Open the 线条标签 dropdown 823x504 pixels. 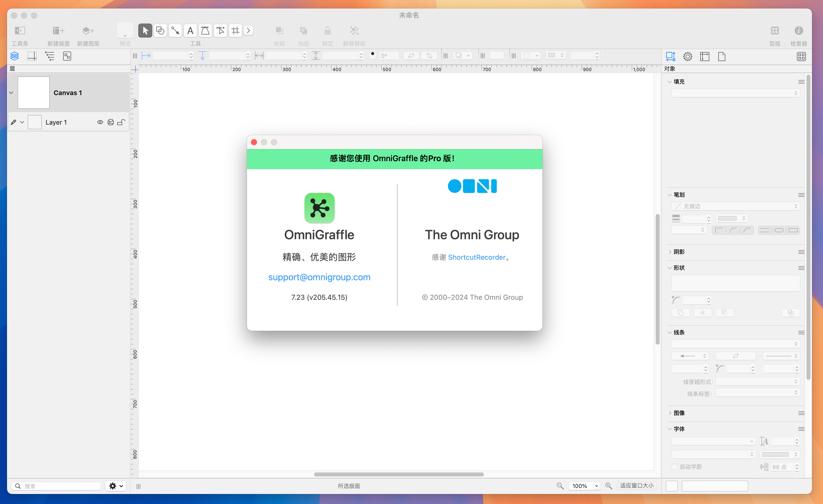[x=758, y=393]
